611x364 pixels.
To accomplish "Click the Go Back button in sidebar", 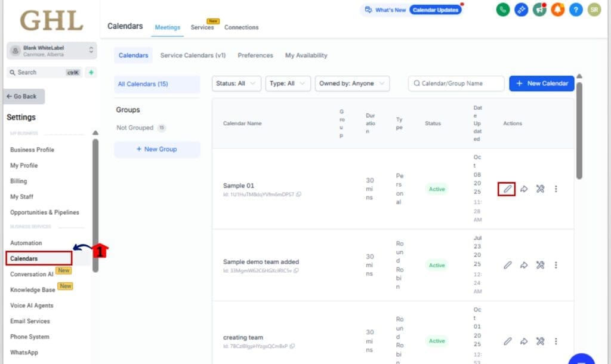I will 24,96.
